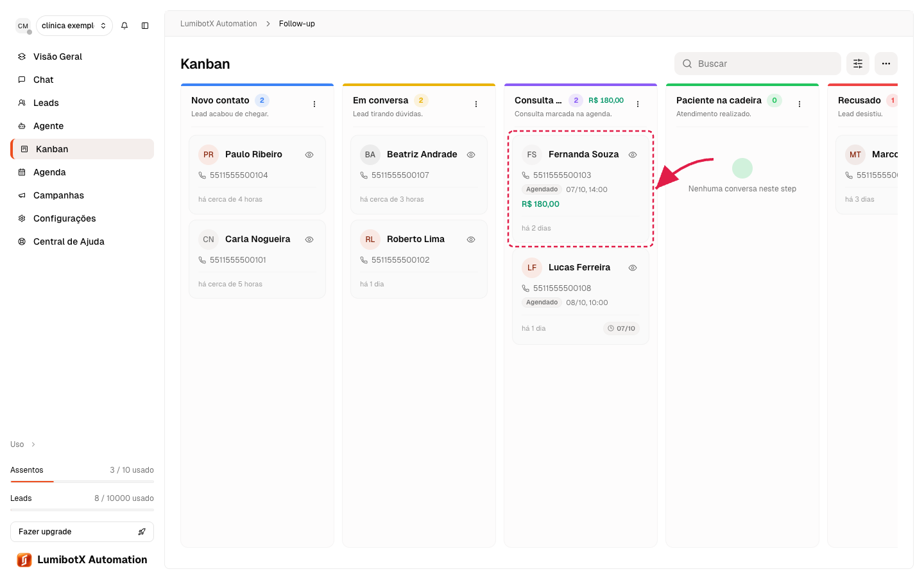Click the Assentos usage progress bar
Screen dimensions: 924x578
click(82, 481)
